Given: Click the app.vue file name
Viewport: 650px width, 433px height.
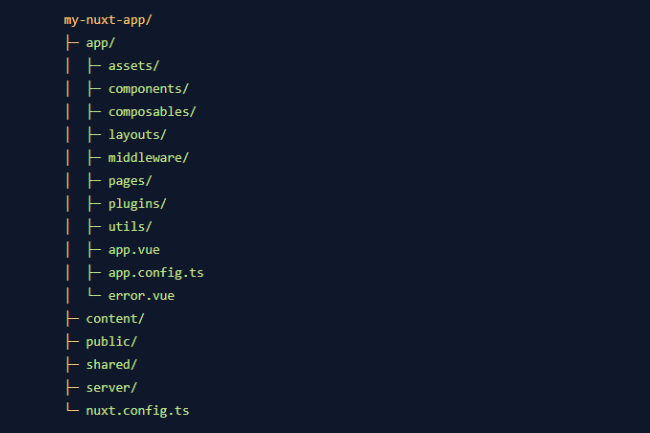Looking at the screenshot, I should click(x=134, y=250).
